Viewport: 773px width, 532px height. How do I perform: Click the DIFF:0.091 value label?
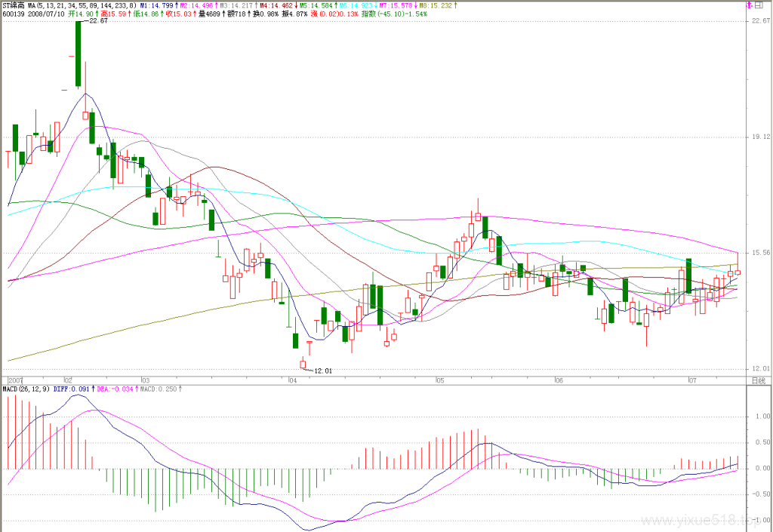tap(71, 389)
